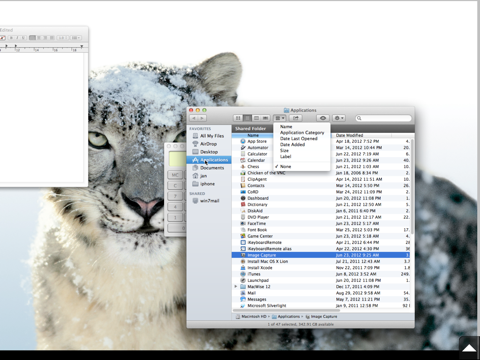The height and width of the screenshot is (360, 480).
Task: Click the up arrow icon at bottom-right corner
Action: (470, 348)
